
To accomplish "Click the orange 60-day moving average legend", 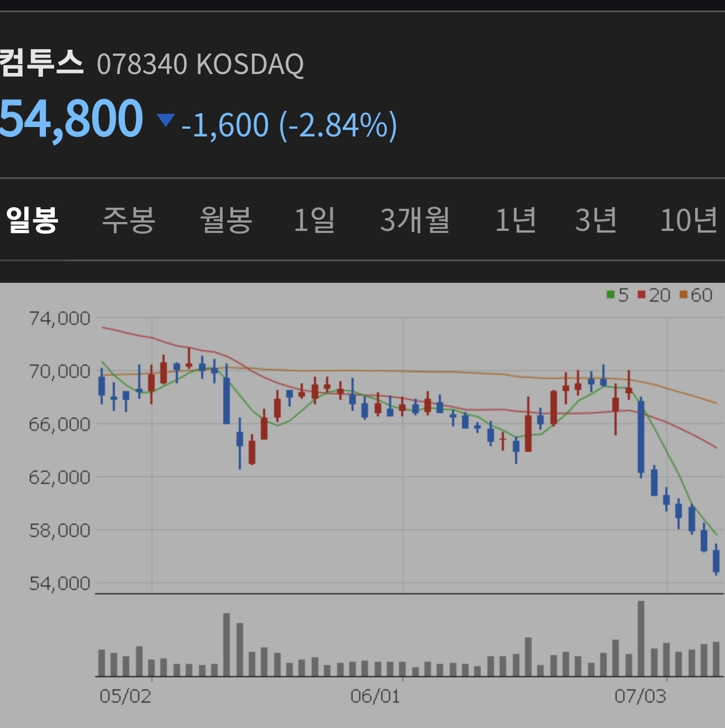I will [696, 295].
